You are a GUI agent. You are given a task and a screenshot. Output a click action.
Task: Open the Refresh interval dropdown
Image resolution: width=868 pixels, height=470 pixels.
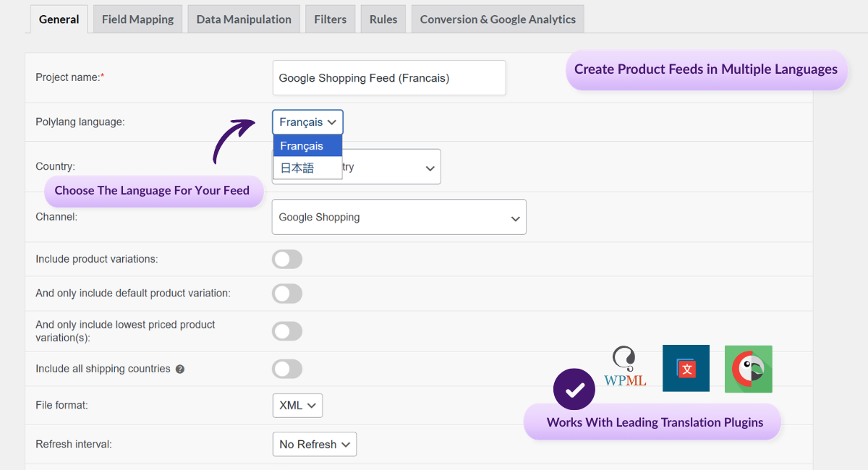(x=315, y=444)
